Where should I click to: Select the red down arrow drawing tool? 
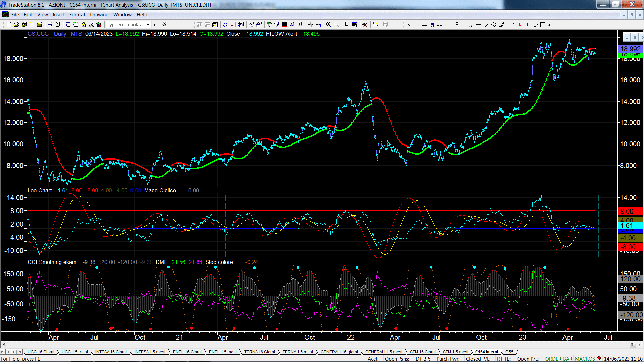520,25
